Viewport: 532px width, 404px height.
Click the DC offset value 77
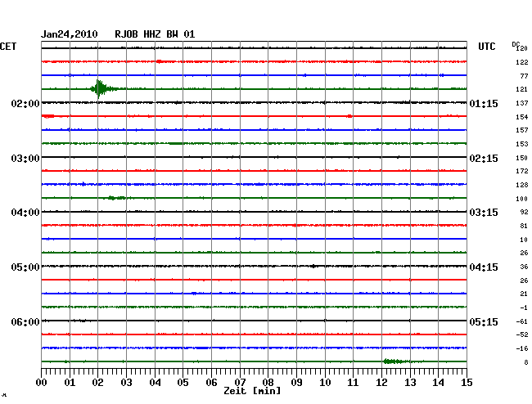coord(524,76)
